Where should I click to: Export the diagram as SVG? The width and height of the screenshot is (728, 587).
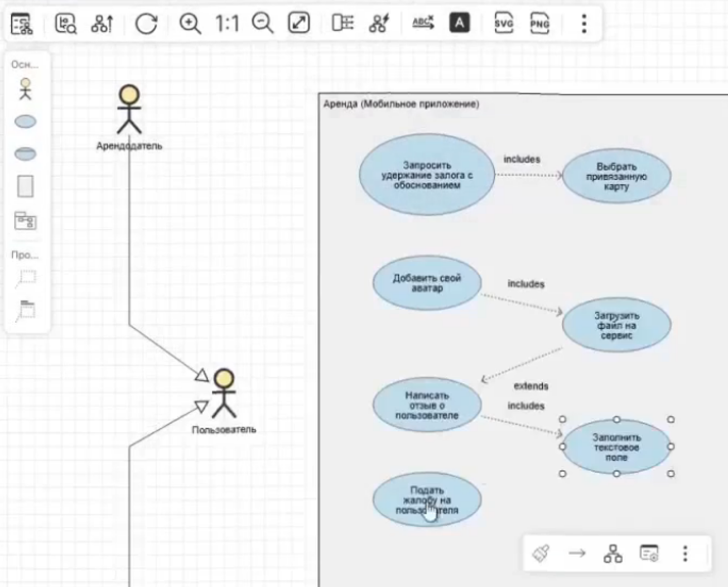tap(504, 23)
